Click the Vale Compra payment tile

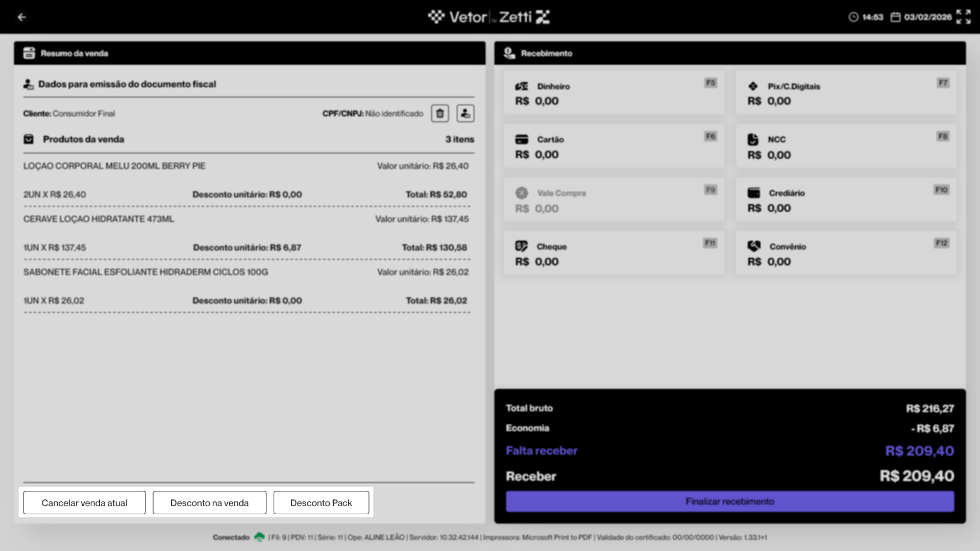click(x=614, y=201)
